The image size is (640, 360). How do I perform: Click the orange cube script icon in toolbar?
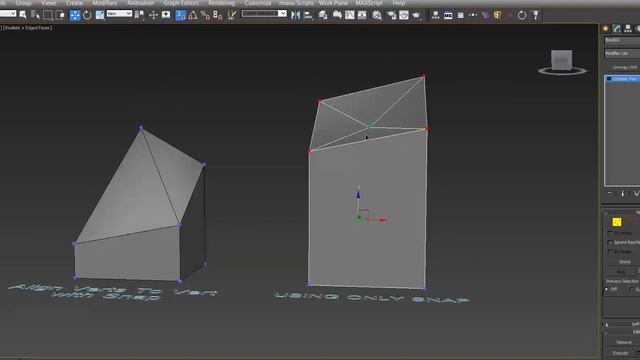[497, 15]
